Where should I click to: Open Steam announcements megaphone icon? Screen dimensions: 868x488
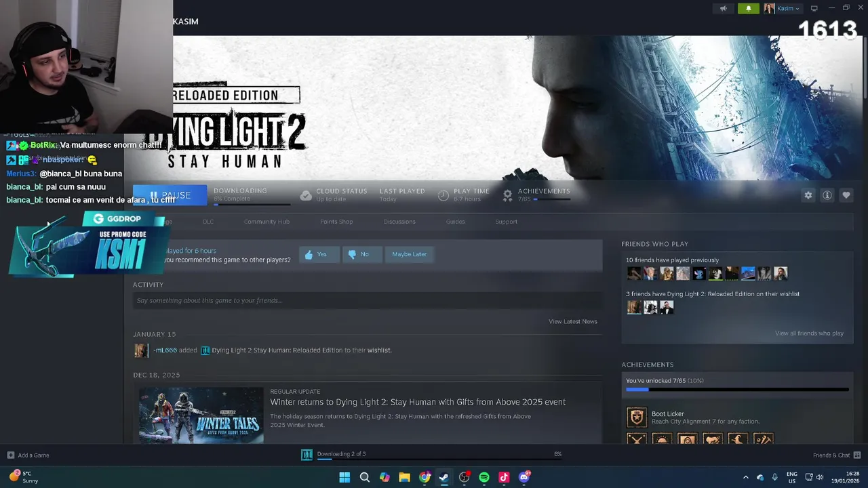(x=723, y=8)
